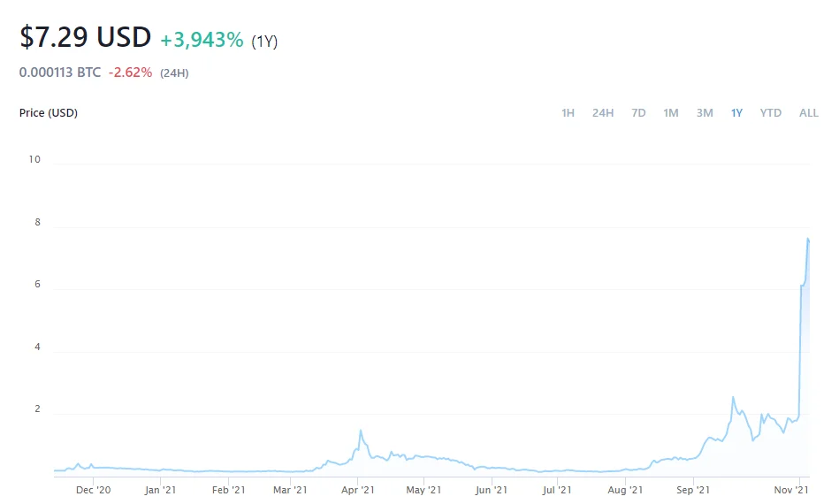Image resolution: width=839 pixels, height=504 pixels.
Task: Switch chart to 1M range
Action: [670, 113]
